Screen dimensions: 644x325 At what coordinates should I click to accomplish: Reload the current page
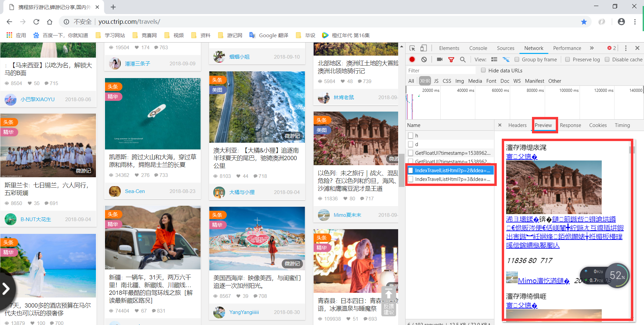click(36, 22)
